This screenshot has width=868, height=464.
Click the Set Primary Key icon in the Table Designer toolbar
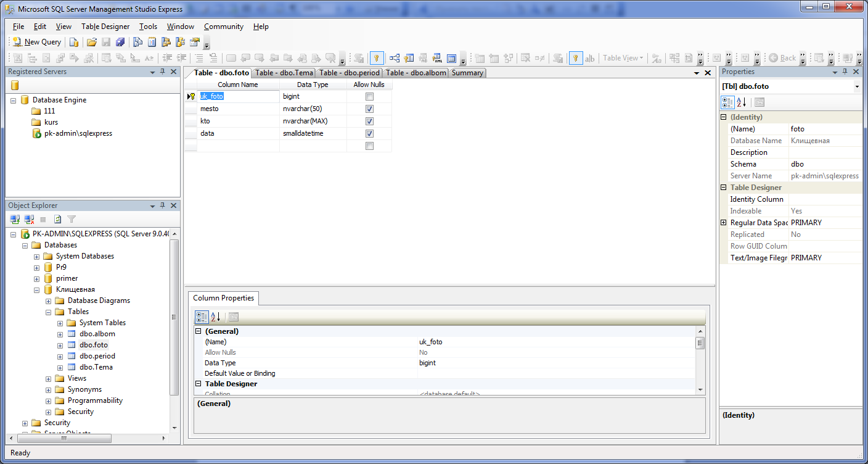tap(377, 58)
